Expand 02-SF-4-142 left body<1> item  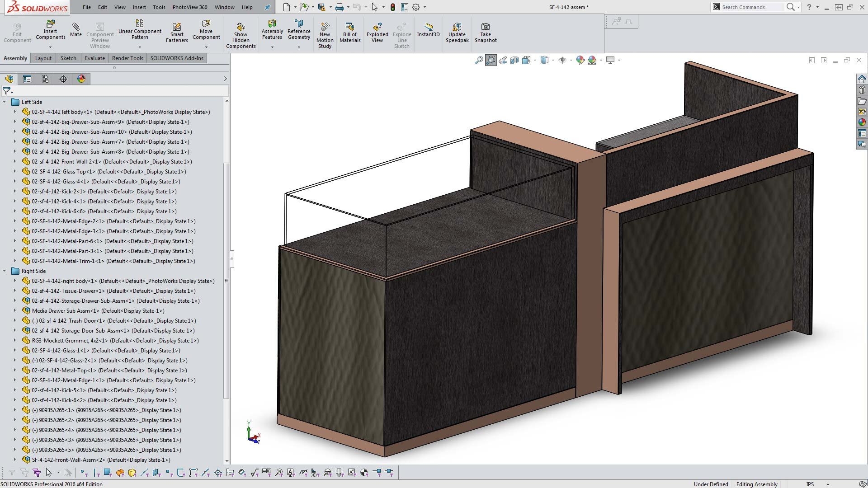(x=14, y=112)
